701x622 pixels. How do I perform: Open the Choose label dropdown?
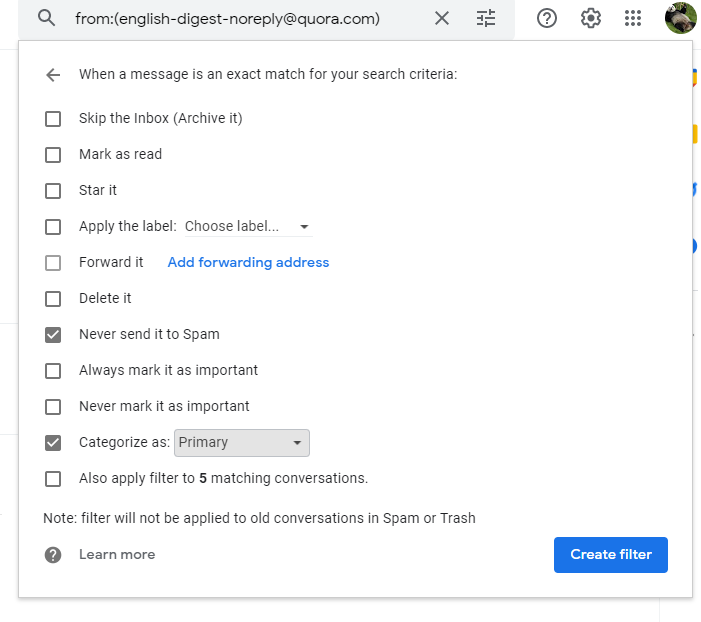click(x=247, y=226)
